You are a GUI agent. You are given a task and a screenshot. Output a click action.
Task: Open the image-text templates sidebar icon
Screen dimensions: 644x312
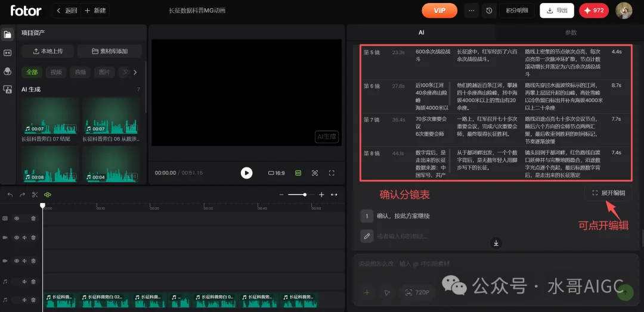coord(7,89)
